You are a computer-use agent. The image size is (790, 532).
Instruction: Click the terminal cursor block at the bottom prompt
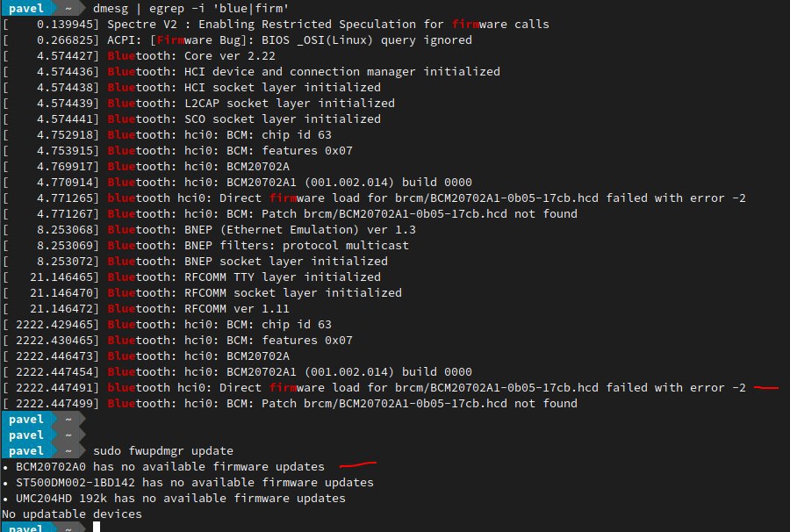tap(97, 527)
